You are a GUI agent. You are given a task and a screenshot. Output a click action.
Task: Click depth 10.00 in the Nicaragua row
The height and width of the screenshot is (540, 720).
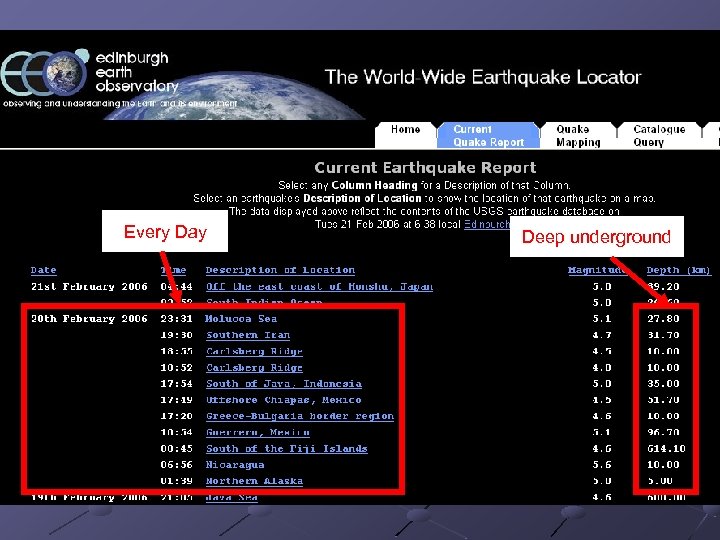click(663, 465)
